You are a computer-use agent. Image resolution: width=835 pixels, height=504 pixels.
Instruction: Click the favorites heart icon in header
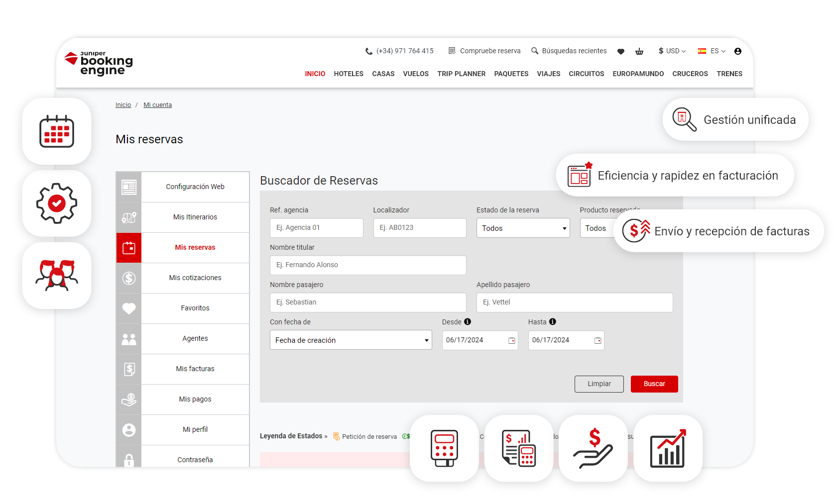click(x=620, y=51)
